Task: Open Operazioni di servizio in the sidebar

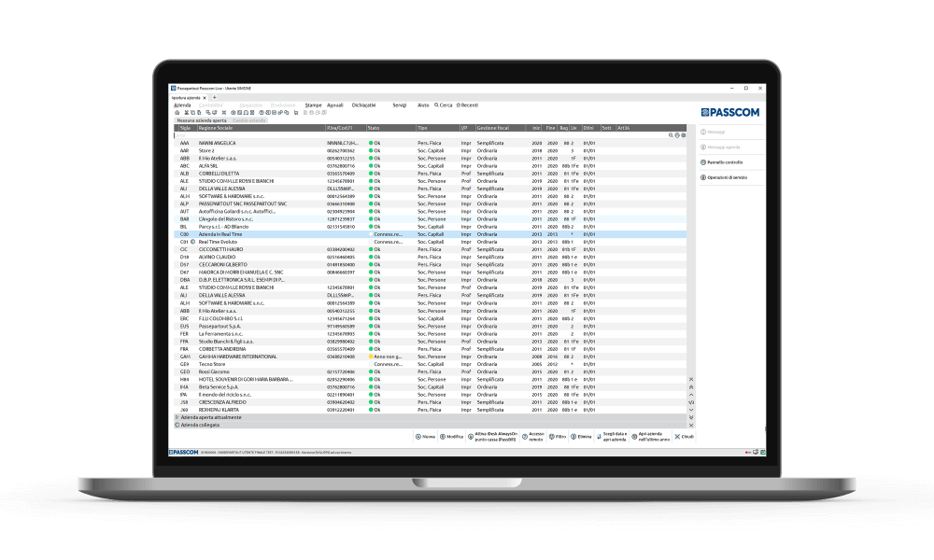Action: [x=727, y=176]
